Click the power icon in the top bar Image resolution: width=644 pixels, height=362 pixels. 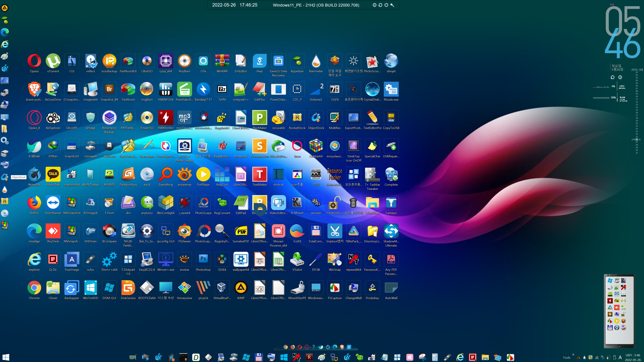(x=386, y=5)
